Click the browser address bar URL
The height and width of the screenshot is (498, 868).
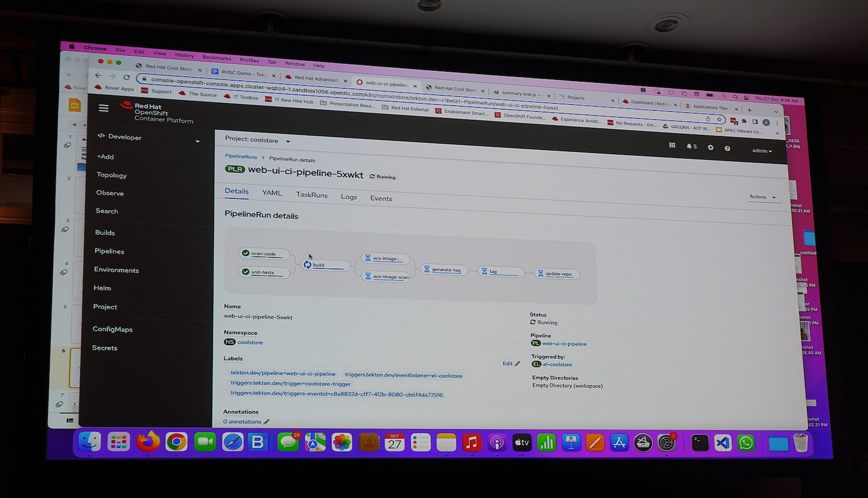click(354, 93)
